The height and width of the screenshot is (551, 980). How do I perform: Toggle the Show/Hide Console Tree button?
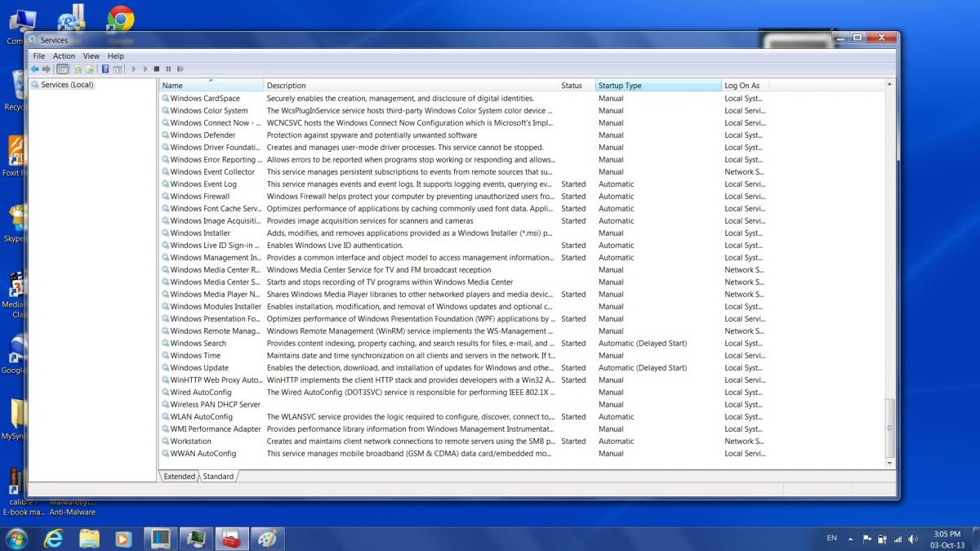62,69
